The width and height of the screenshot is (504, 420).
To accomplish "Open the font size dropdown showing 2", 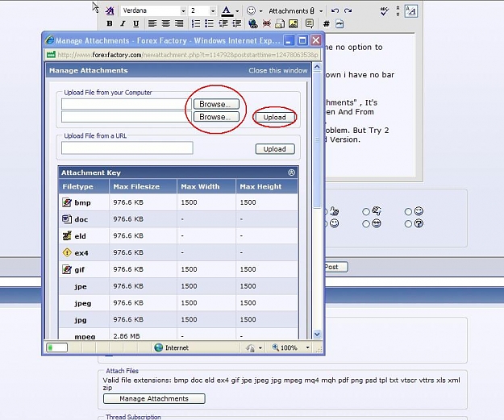I will (213, 11).
